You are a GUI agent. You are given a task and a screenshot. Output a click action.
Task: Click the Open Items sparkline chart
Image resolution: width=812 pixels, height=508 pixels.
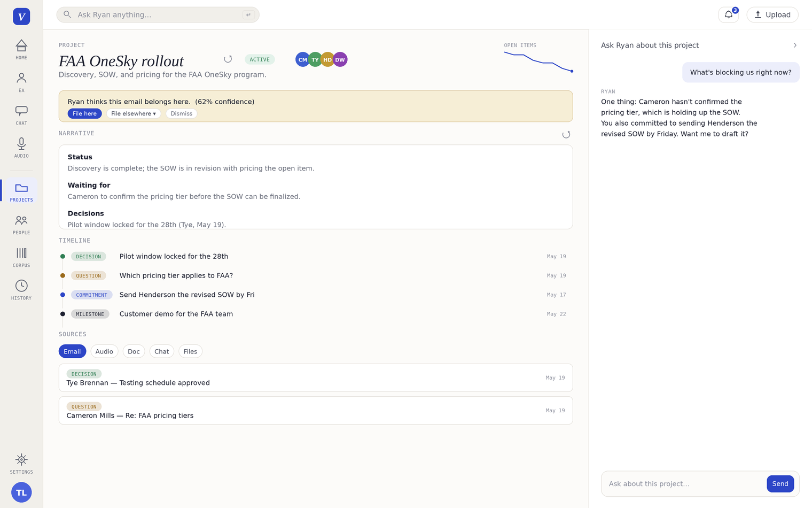coord(538,62)
